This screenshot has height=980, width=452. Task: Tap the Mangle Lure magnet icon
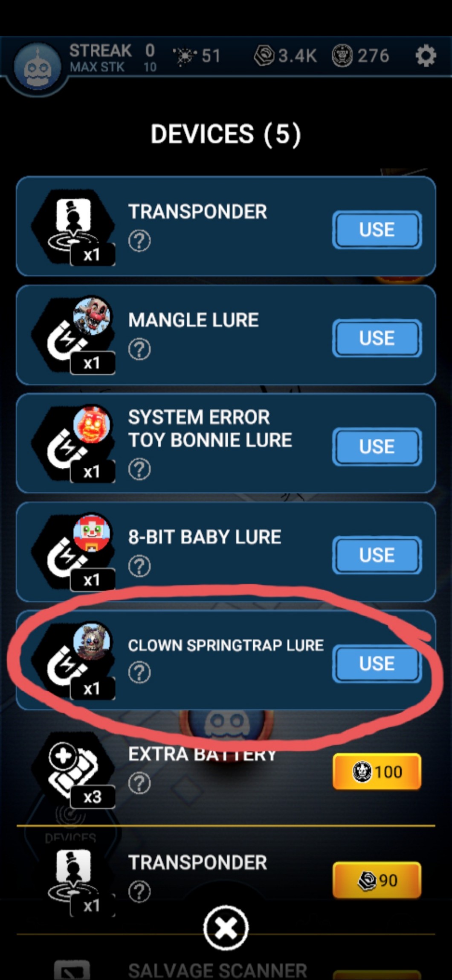(73, 336)
